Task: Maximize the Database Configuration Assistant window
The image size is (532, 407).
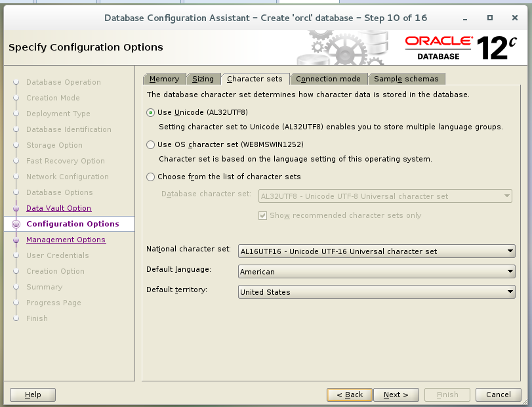Action: pyautogui.click(x=489, y=18)
